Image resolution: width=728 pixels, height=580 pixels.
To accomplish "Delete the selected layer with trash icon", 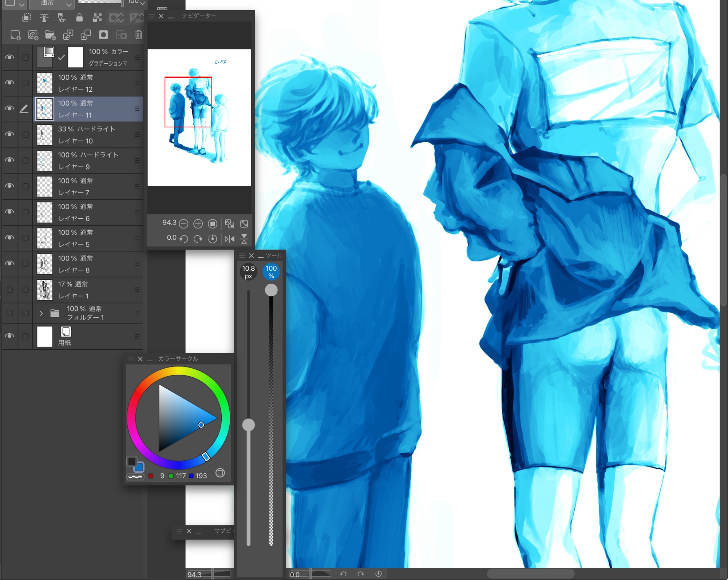I will coord(139,35).
